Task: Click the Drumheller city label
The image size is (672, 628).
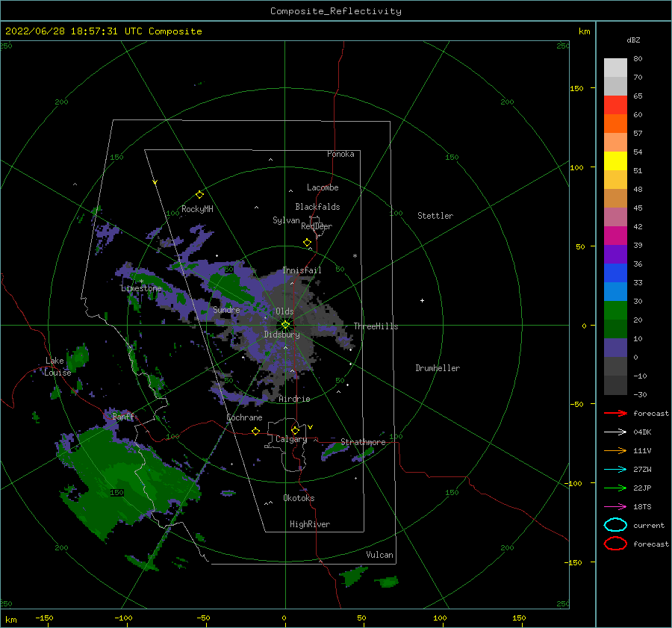Action: 438,368
